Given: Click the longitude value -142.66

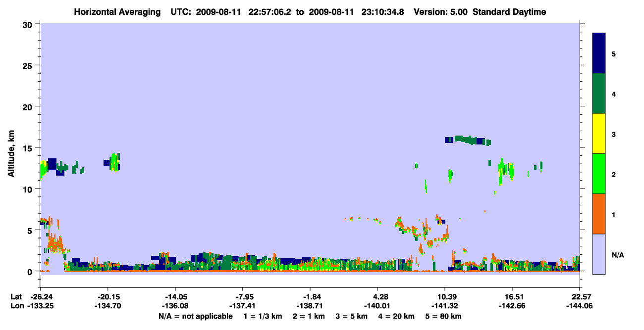Looking at the screenshot, I should coord(512,306).
